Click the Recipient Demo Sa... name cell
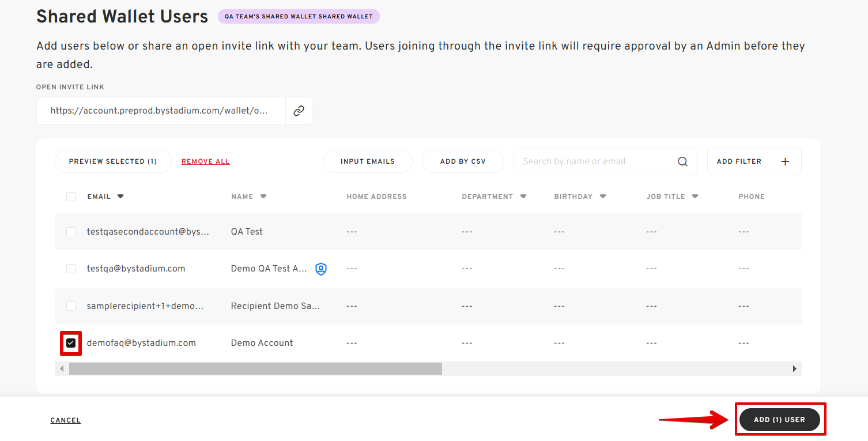Screen dimensions: 868x441 [276, 306]
